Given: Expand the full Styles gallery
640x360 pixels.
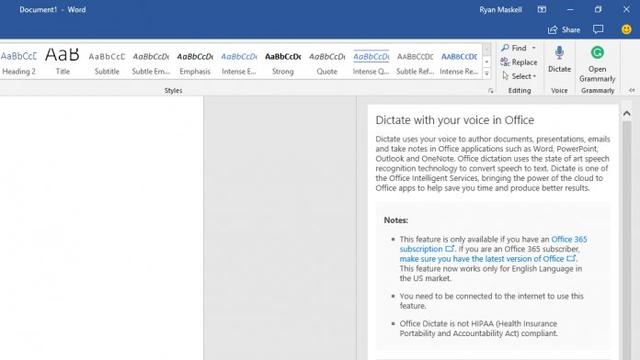Looking at the screenshot, I should pyautogui.click(x=487, y=74).
